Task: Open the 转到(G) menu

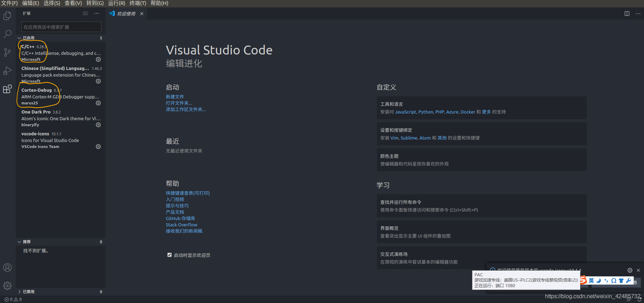Action: [95, 3]
